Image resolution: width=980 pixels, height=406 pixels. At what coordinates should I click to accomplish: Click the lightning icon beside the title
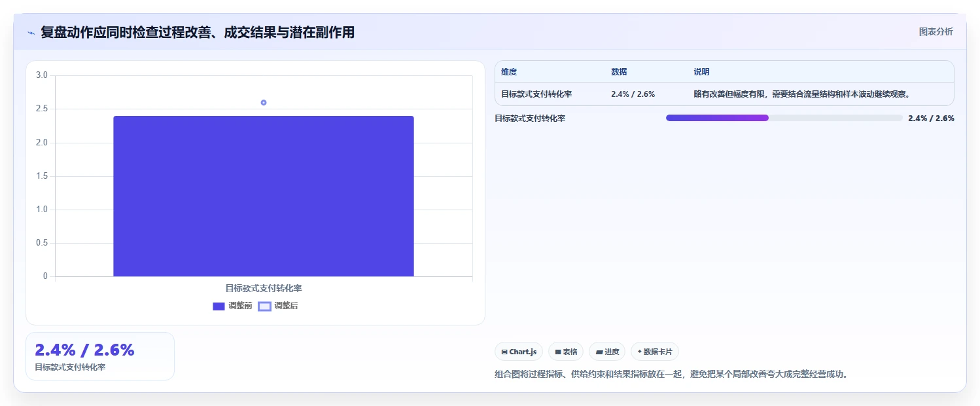coord(31,33)
